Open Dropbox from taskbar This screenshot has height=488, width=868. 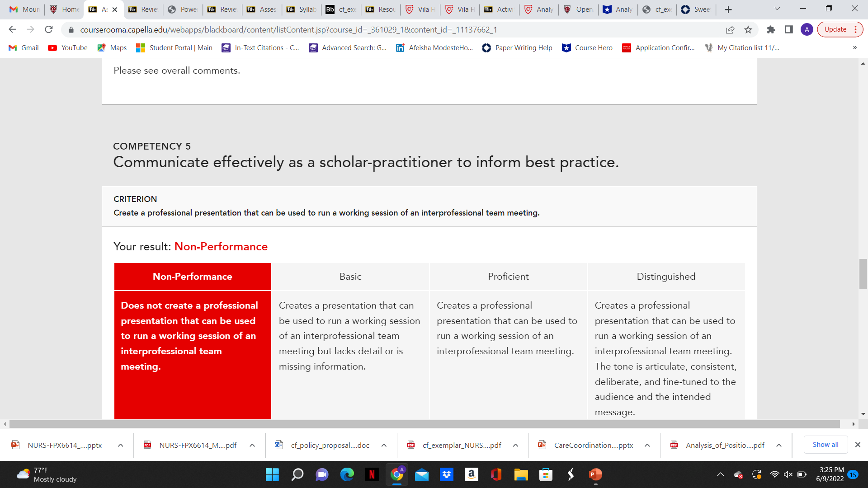(447, 474)
